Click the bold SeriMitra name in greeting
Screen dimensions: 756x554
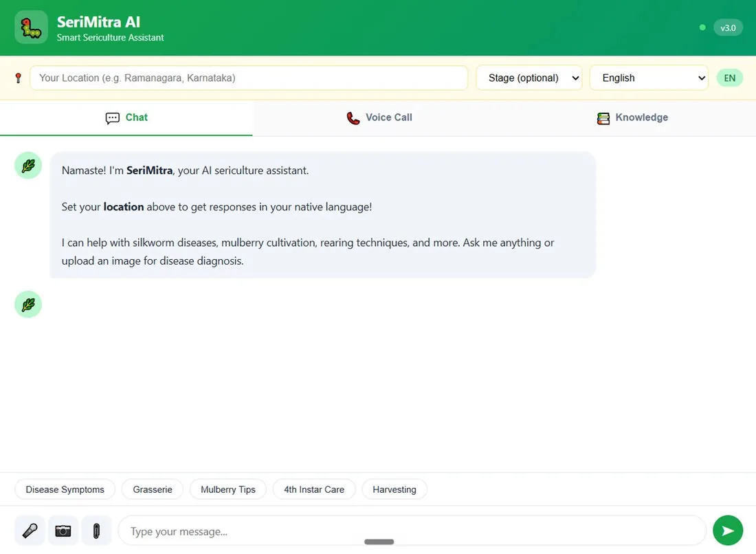click(149, 170)
